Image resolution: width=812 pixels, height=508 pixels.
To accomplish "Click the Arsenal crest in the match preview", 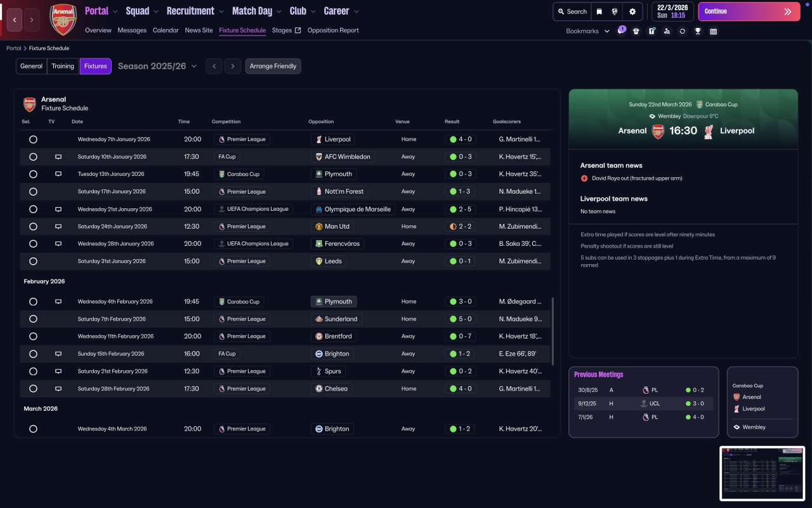I will pyautogui.click(x=658, y=131).
